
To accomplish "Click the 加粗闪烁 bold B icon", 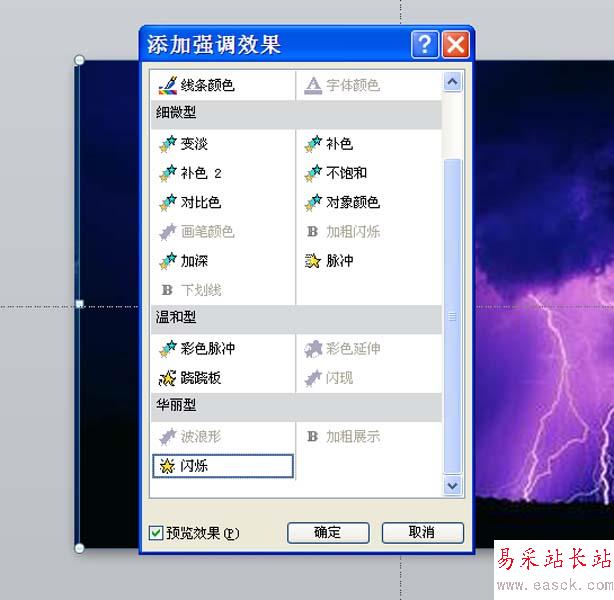I will point(312,231).
